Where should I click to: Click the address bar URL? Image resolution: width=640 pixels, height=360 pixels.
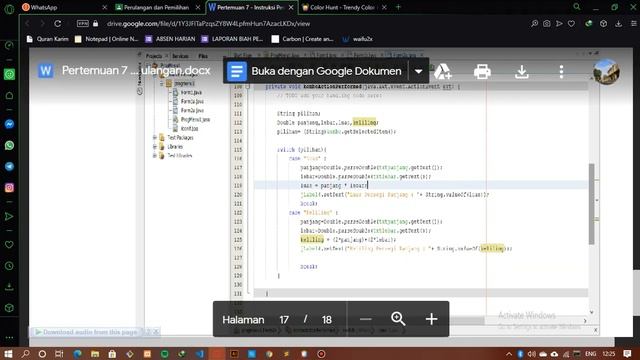pos(208,24)
